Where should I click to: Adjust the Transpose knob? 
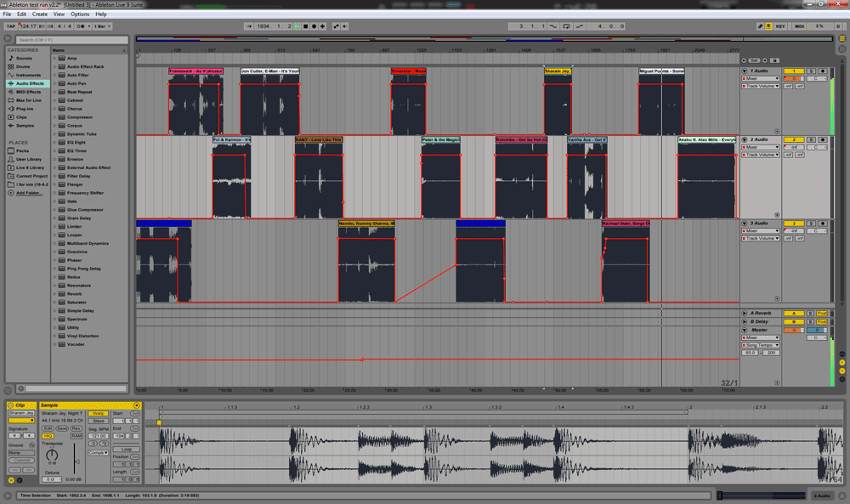point(52,456)
